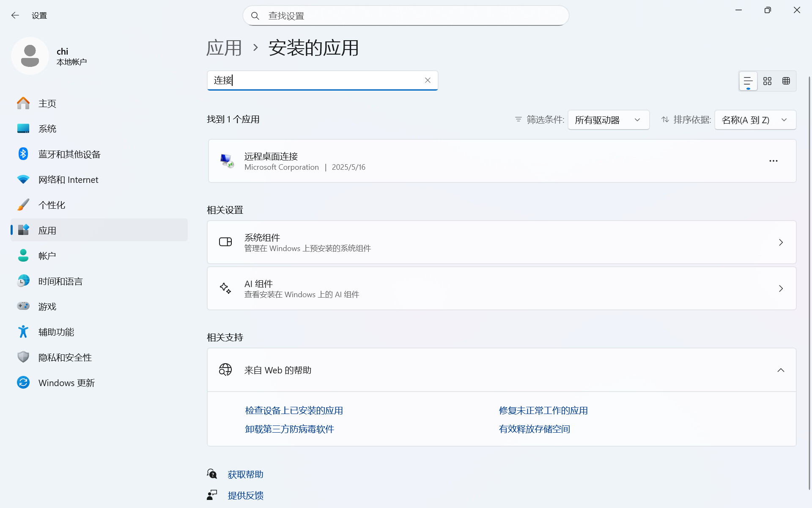Click the 查找设置 search field
The image size is (812, 508).
[406, 16]
